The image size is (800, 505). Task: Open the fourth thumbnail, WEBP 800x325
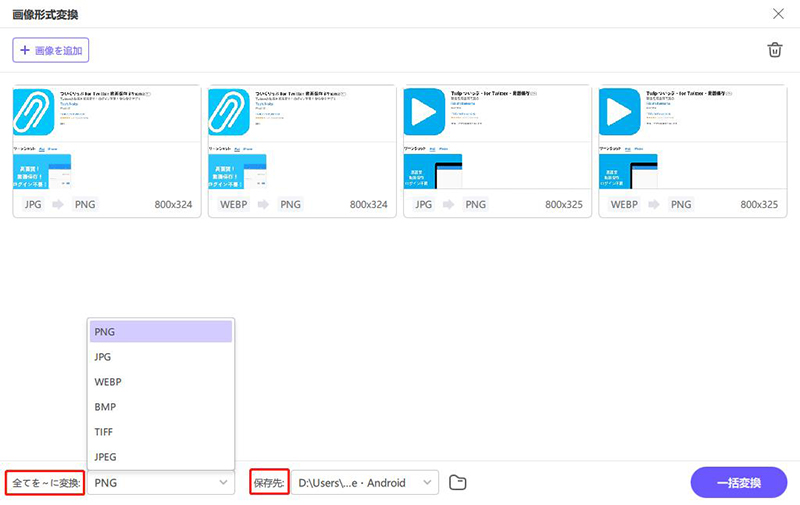(x=692, y=138)
